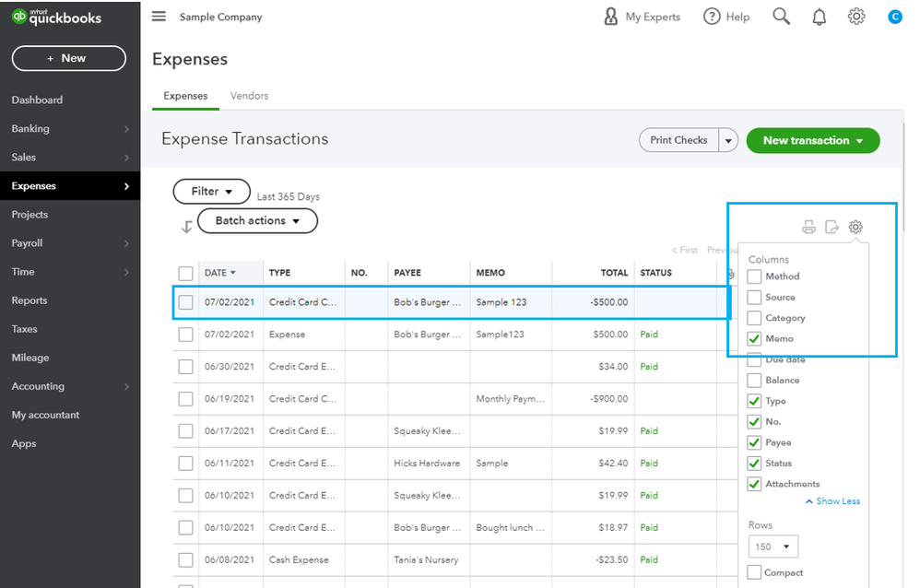This screenshot has height=588, width=920.
Task: Sort by the TOTAL column header
Action: coord(614,273)
